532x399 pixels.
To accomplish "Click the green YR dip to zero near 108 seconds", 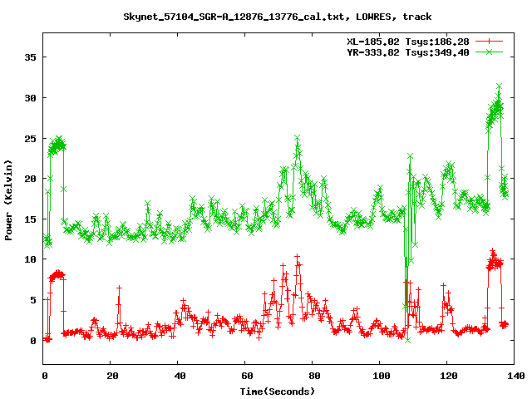I will pyautogui.click(x=408, y=340).
